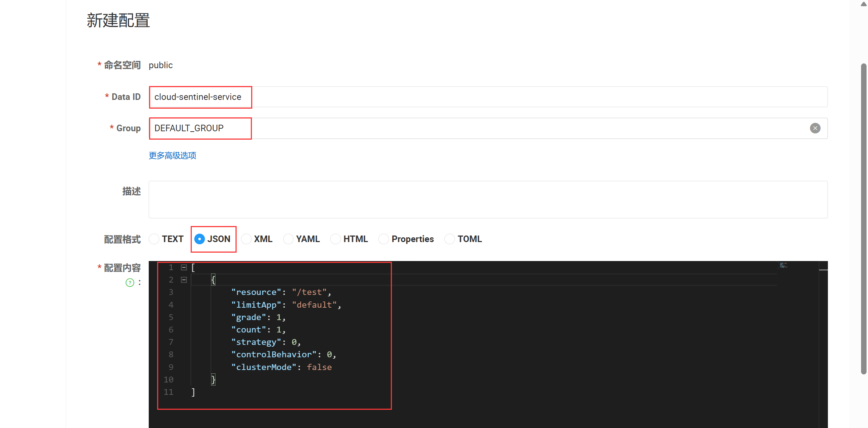Open the 更多高级选项 link

click(x=172, y=156)
